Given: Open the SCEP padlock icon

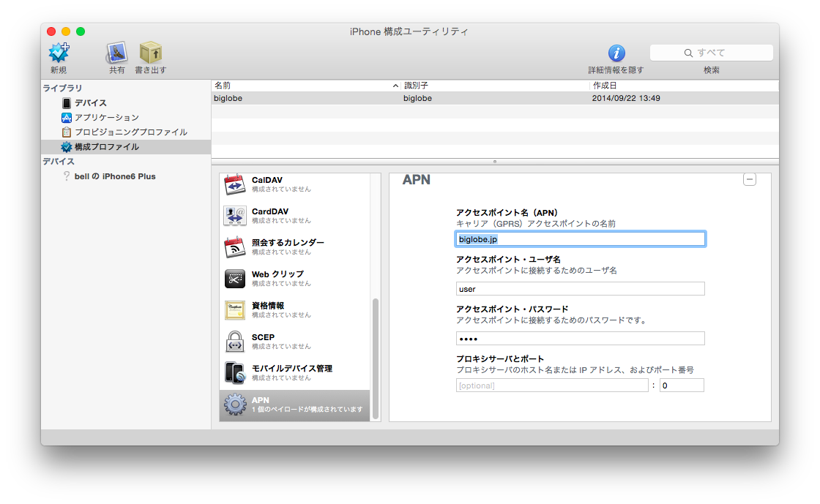Looking at the screenshot, I should pos(235,342).
